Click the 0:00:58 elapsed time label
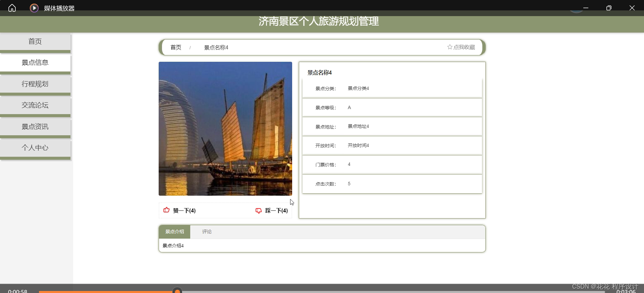The width and height of the screenshot is (644, 293). point(17,291)
